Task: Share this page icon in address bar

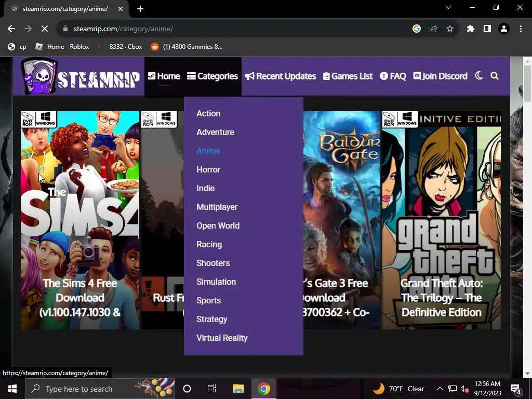Action: tap(433, 29)
